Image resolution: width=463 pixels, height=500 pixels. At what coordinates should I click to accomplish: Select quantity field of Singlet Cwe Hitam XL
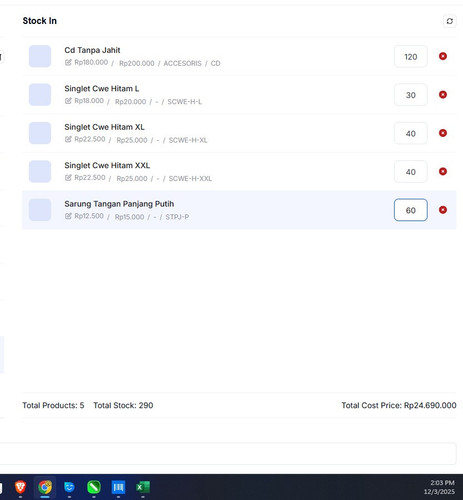click(x=411, y=133)
